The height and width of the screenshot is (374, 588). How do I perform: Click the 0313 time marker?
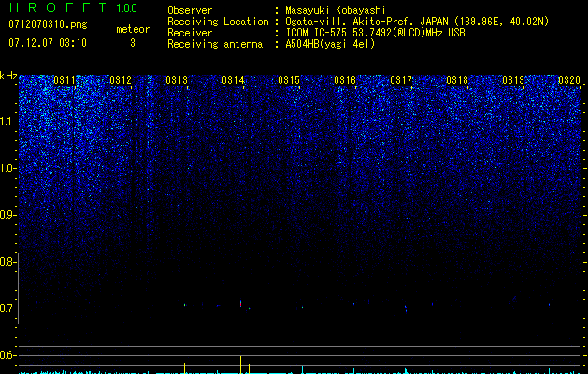[177, 80]
